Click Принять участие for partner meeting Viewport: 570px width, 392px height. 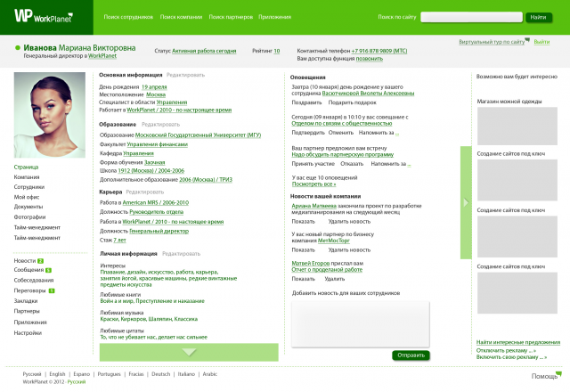coord(313,164)
